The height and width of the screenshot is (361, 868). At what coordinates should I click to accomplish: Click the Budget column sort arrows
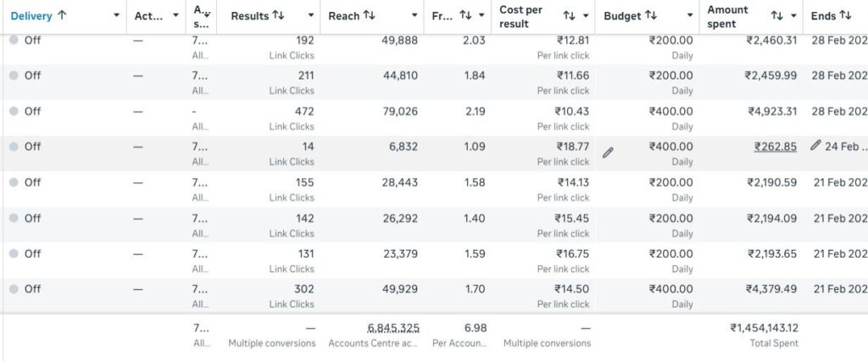[x=651, y=16]
